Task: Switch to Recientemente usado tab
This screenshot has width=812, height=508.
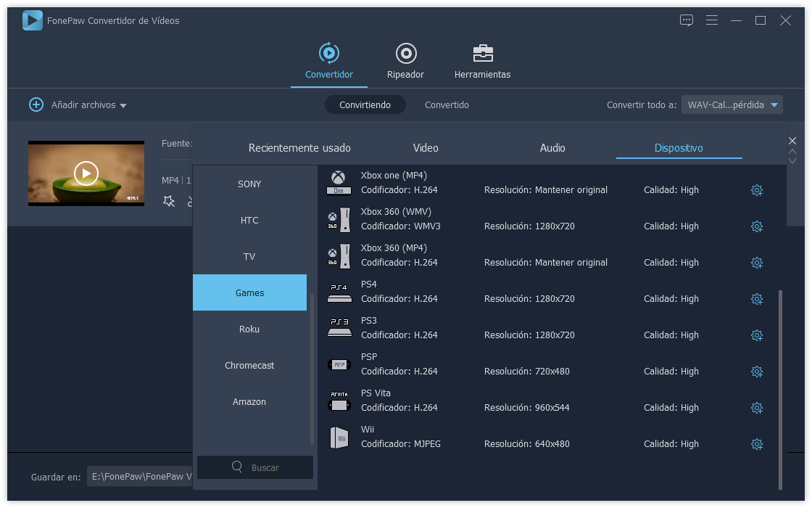Action: tap(299, 148)
